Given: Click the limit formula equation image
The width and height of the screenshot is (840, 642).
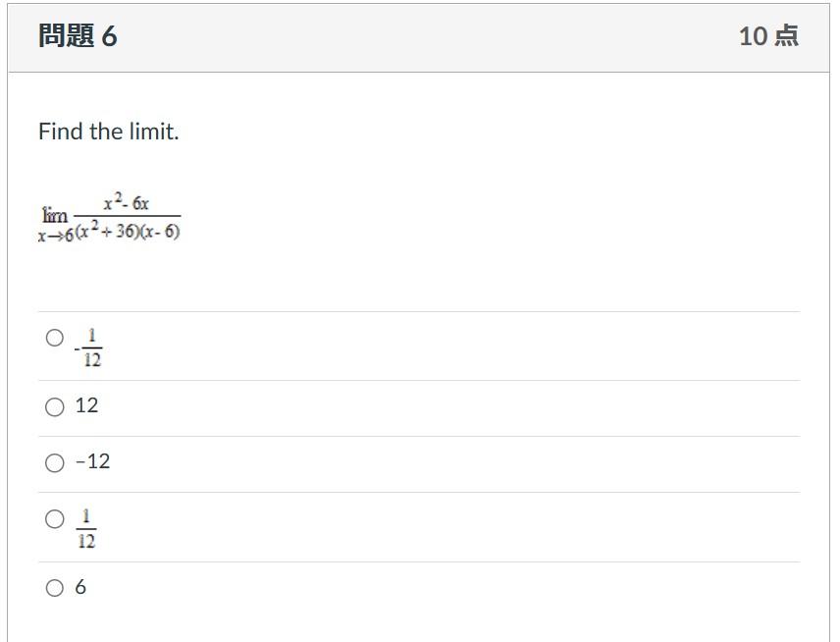Looking at the screenshot, I should [x=111, y=214].
